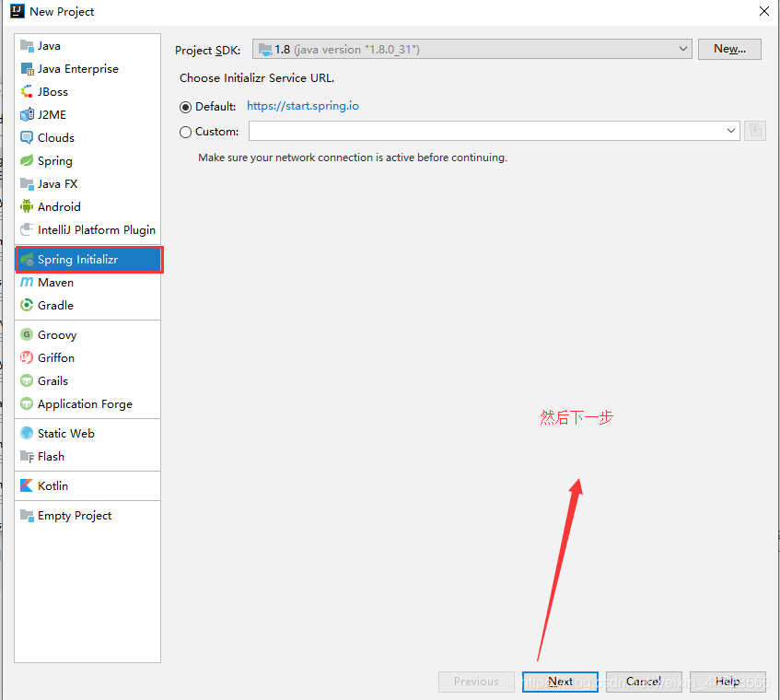The width and height of the screenshot is (780, 700).
Task: Click the Java Enterprise icon
Action: [27, 69]
